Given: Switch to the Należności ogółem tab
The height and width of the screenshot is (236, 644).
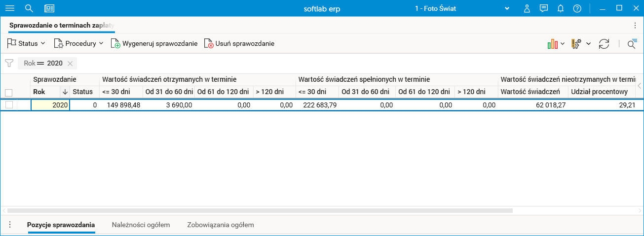Looking at the screenshot, I should pos(141,225).
